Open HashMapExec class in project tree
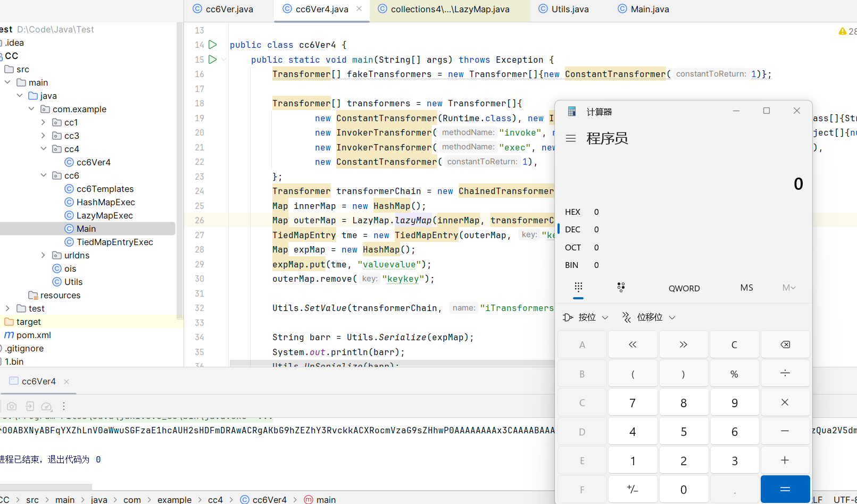The height and width of the screenshot is (504, 857). pyautogui.click(x=105, y=202)
